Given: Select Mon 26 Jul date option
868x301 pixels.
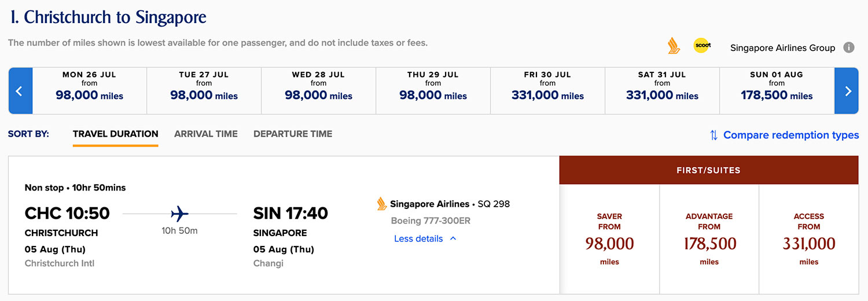Looking at the screenshot, I should (x=90, y=91).
